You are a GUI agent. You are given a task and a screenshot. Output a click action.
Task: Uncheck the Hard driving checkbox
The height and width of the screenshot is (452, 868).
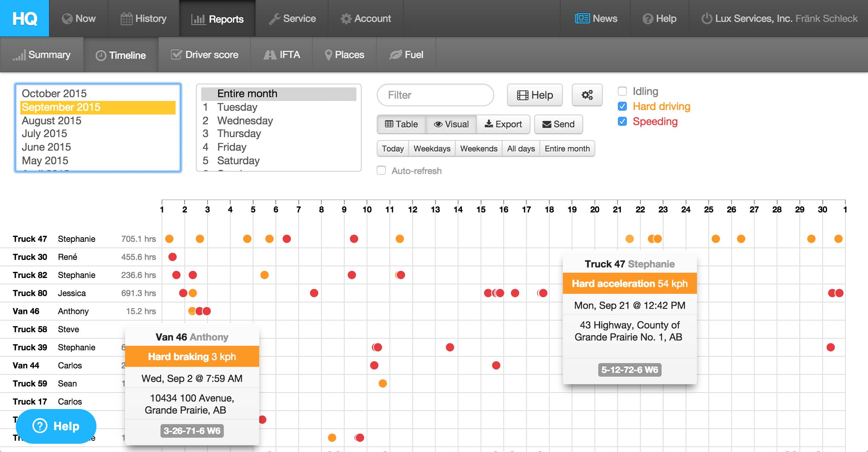[x=622, y=107]
